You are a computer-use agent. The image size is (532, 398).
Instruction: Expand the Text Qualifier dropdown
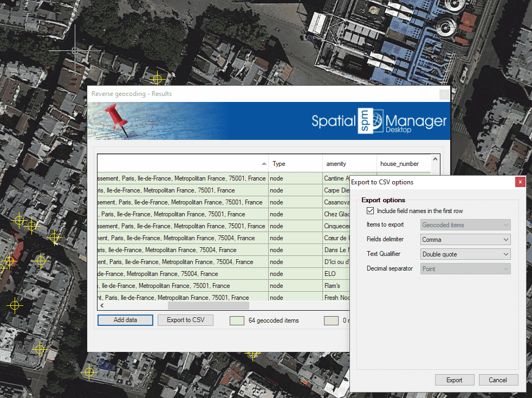[465, 254]
